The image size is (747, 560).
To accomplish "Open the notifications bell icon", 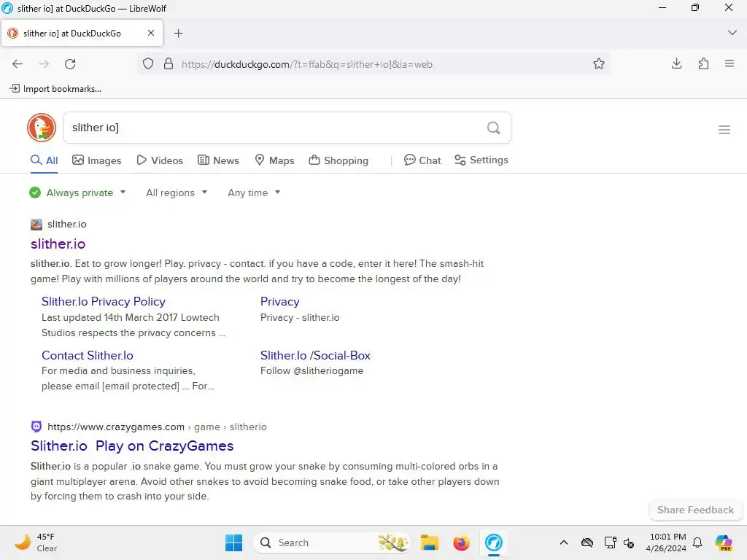I will [697, 542].
